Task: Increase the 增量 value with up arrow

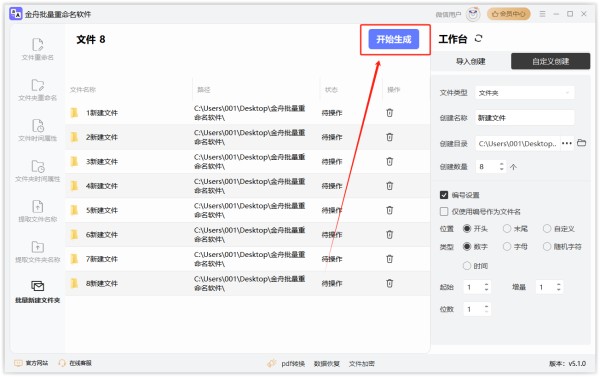Action: click(x=559, y=284)
